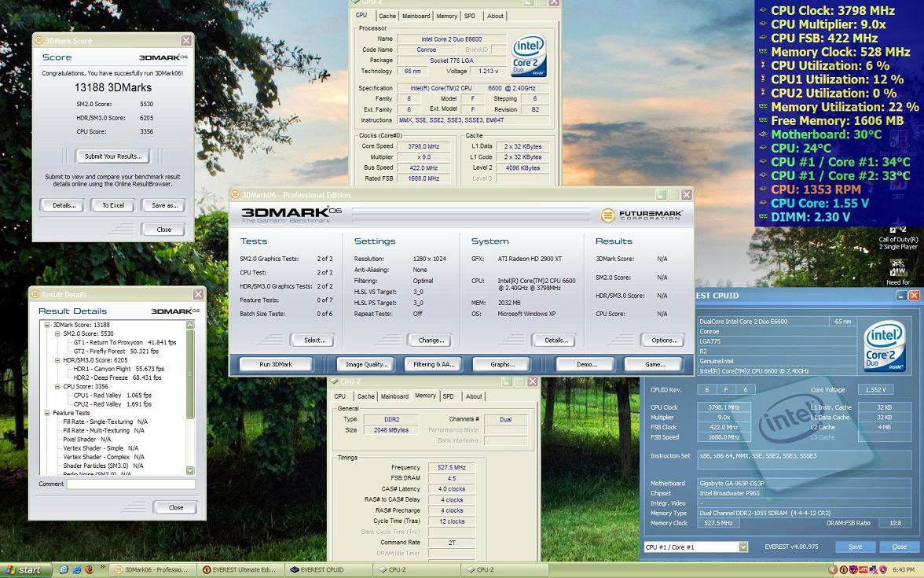Collapse the SM2.0 Score tree node
The height and width of the screenshot is (578, 924).
pyautogui.click(x=57, y=333)
